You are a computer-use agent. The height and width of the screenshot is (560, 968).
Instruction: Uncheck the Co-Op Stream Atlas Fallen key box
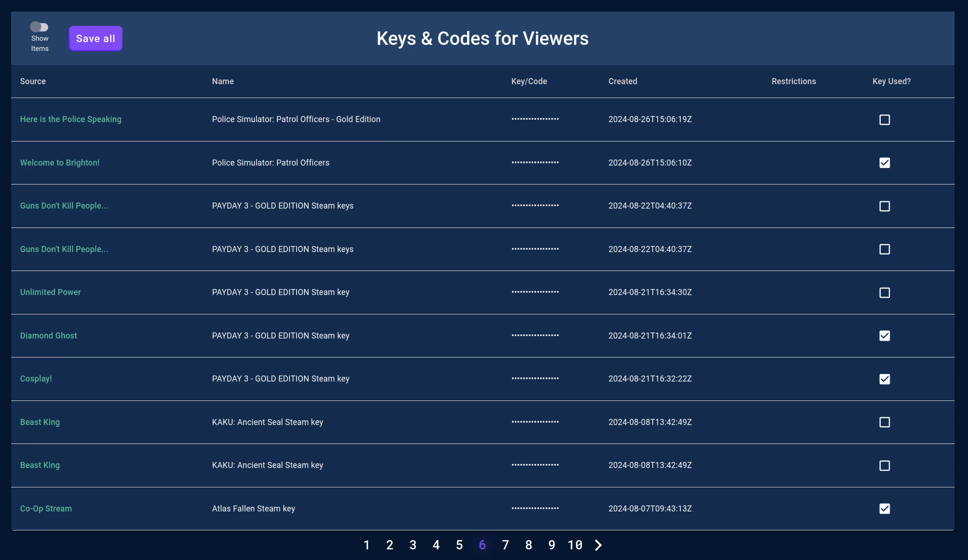point(884,509)
